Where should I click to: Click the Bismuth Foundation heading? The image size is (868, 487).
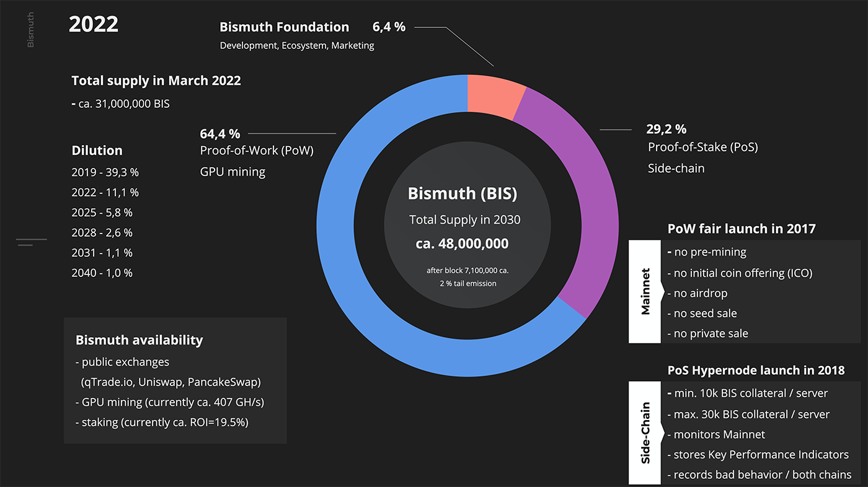[x=284, y=27]
